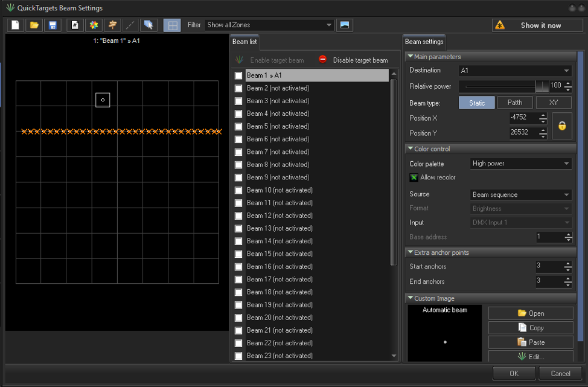This screenshot has height=387, width=588.
Task: Adjust the Relative power slider
Action: (541, 86)
